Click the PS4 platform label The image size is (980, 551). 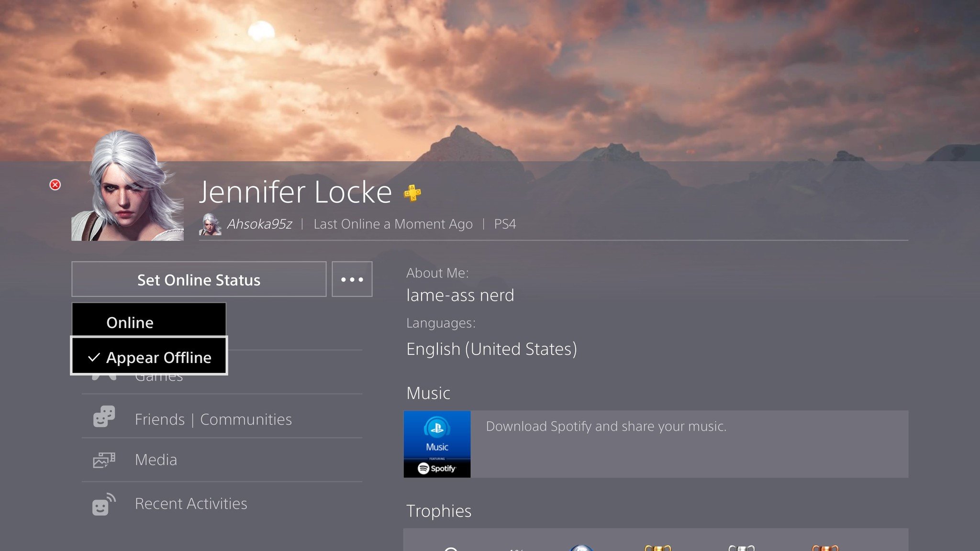[x=505, y=224]
